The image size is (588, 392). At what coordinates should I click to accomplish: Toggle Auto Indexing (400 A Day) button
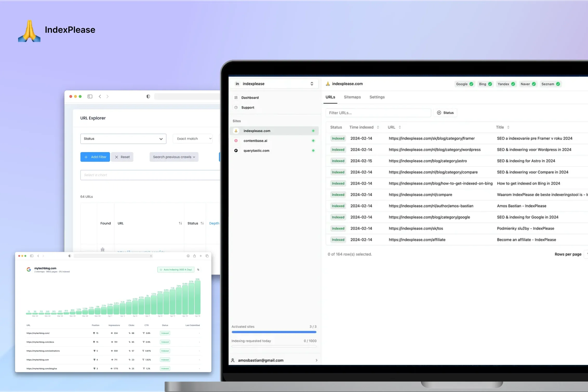point(176,270)
